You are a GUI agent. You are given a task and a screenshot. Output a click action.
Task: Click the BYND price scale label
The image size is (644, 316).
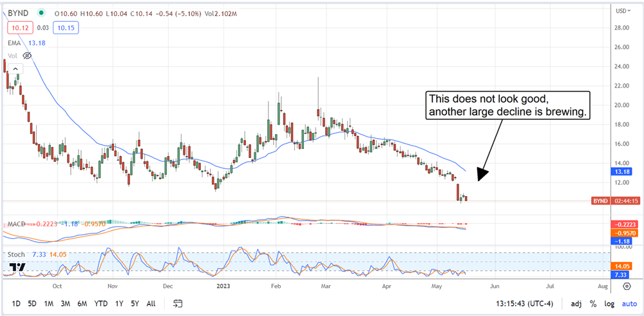(x=600, y=201)
